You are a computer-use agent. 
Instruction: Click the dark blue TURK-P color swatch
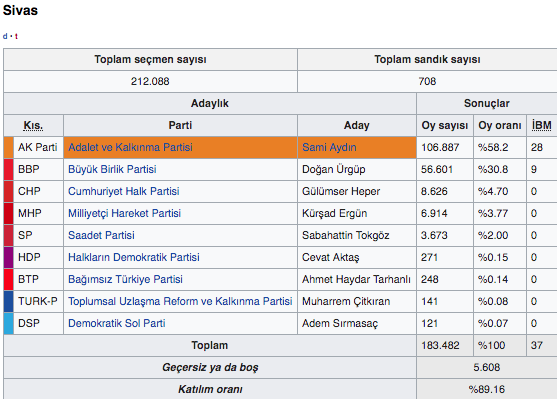(x=9, y=302)
